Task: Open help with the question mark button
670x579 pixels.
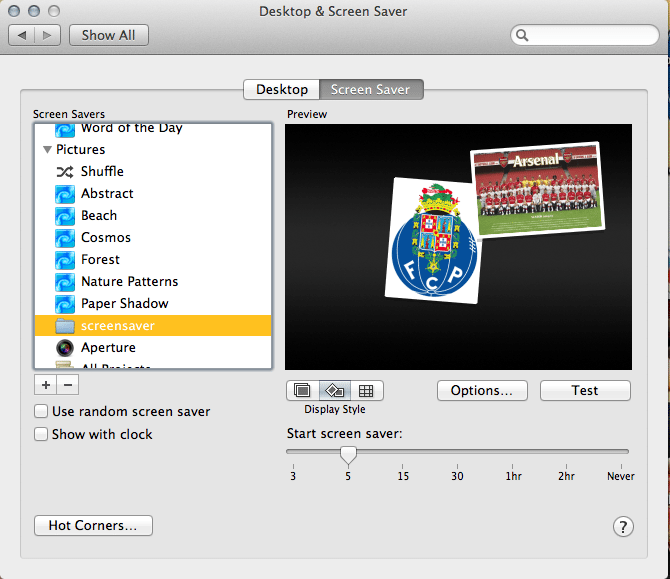Action: click(623, 526)
